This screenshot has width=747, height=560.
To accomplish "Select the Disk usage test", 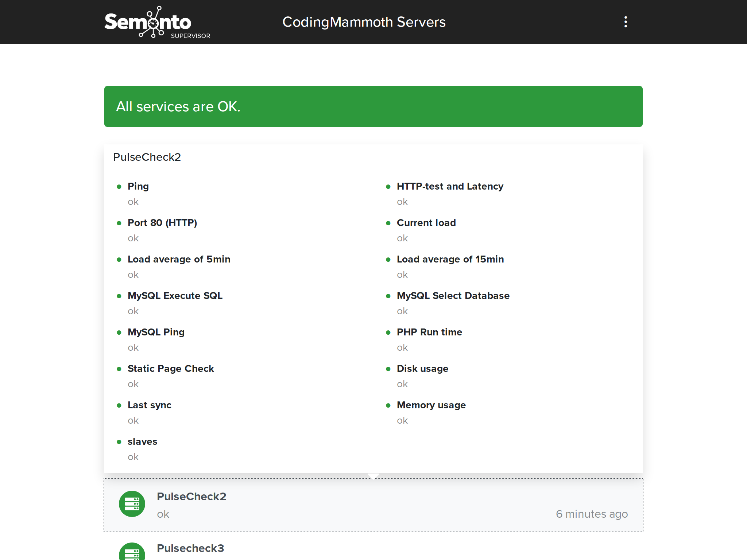I will click(x=422, y=369).
